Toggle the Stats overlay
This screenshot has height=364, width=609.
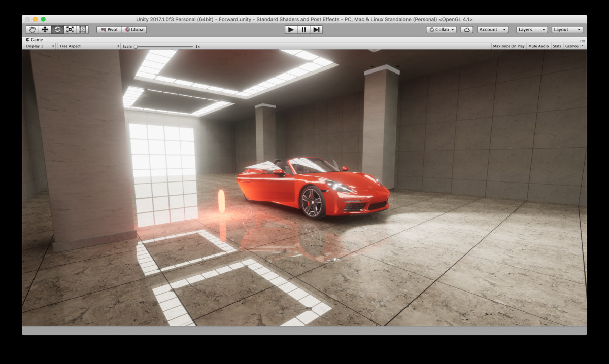click(557, 46)
